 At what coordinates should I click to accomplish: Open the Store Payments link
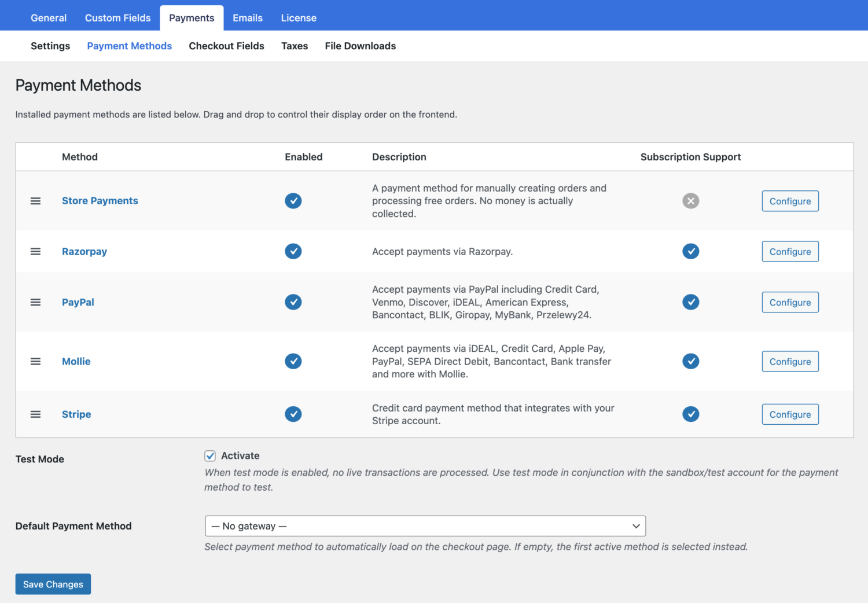(x=100, y=201)
